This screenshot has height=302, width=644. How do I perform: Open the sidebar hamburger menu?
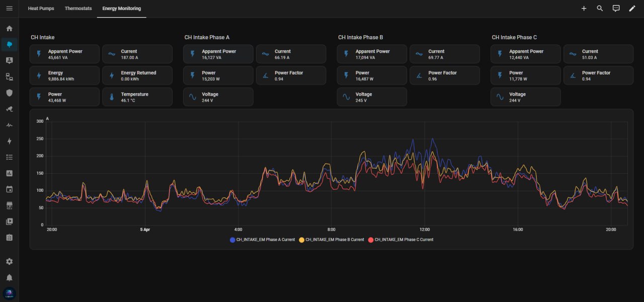pos(9,8)
